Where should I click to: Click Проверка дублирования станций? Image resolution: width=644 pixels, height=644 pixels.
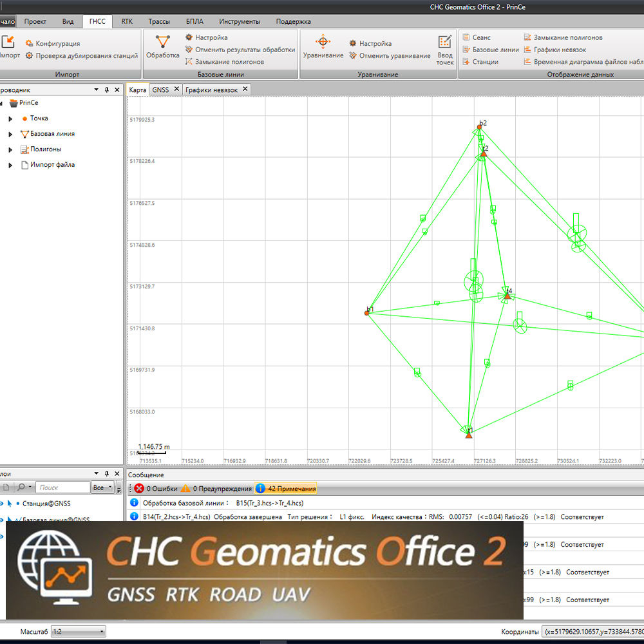tap(81, 55)
